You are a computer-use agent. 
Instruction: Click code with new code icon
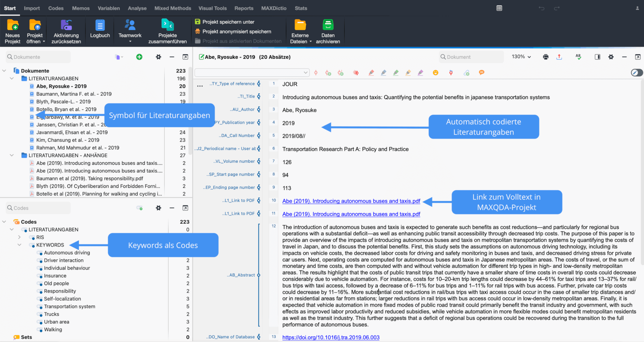click(328, 73)
